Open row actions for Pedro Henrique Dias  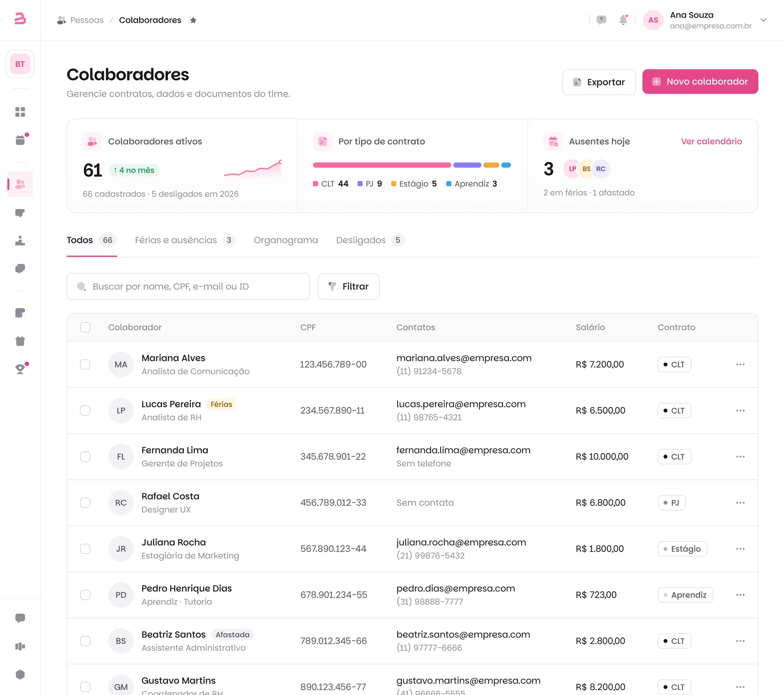740,595
